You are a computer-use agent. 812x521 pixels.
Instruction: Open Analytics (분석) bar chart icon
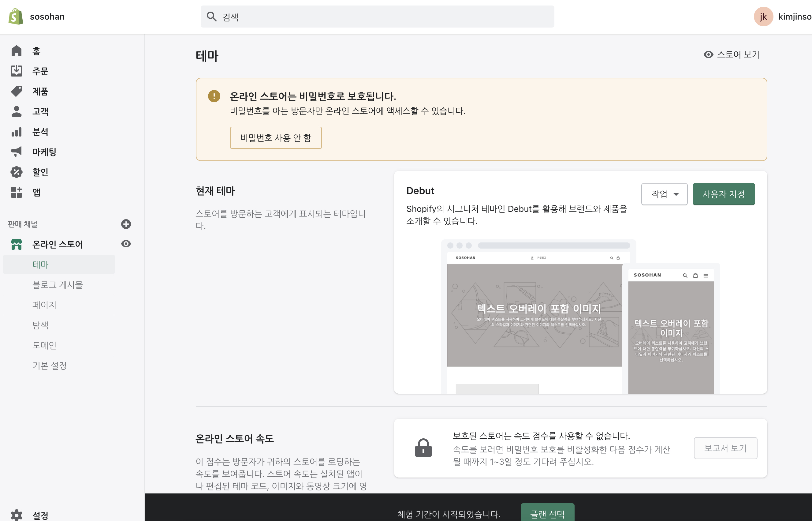(x=16, y=132)
